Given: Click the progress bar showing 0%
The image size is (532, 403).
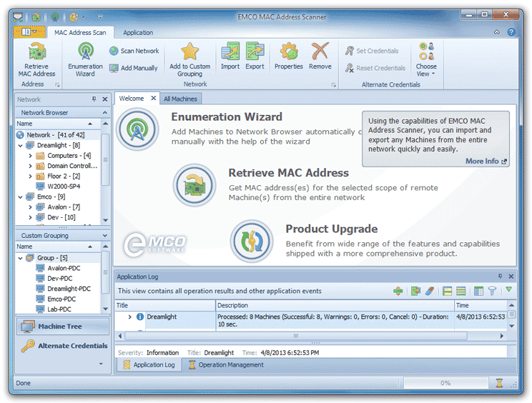Looking at the screenshot, I should 445,383.
